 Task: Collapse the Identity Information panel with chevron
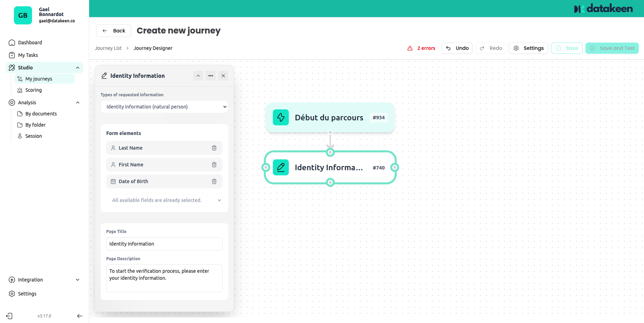(x=198, y=75)
